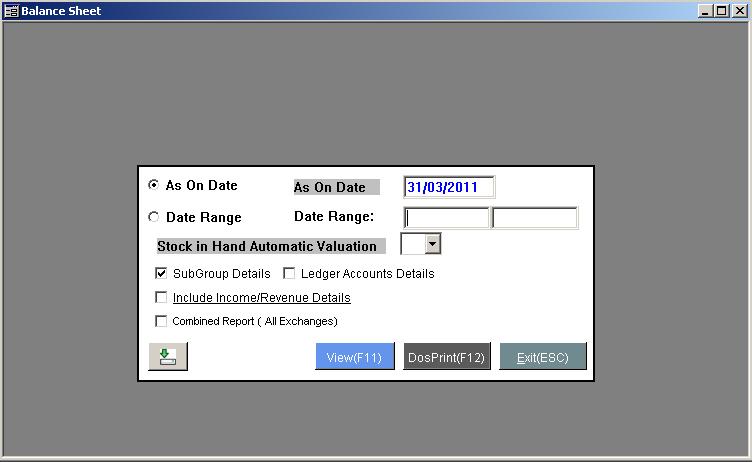Select the Date Range radio option
The width and height of the screenshot is (752, 462).
[x=153, y=217]
